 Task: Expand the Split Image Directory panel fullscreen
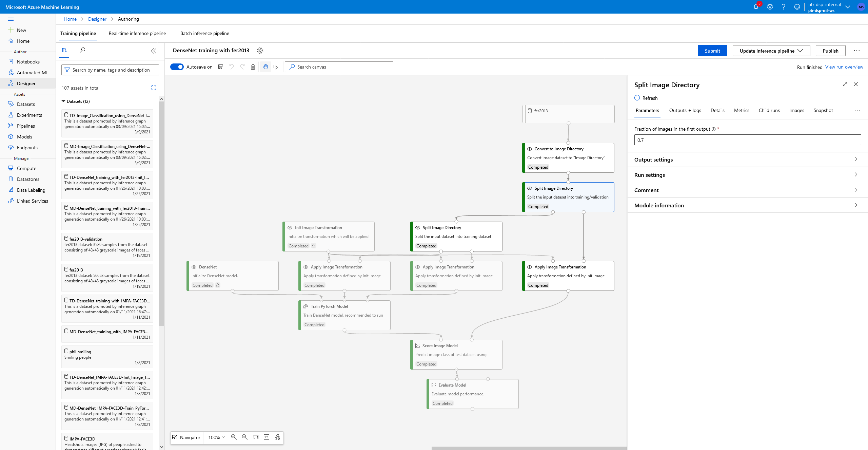pyautogui.click(x=845, y=84)
